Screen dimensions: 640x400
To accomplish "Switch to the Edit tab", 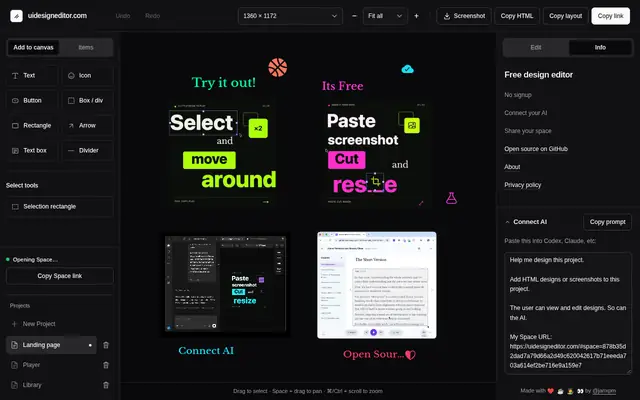I will point(536,47).
